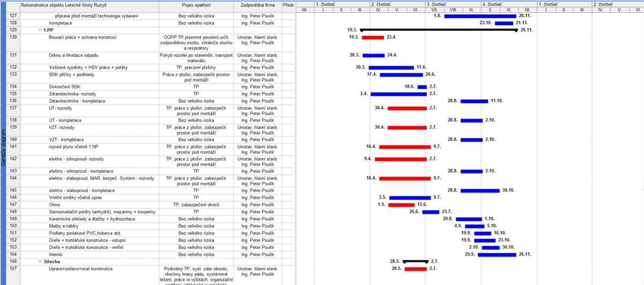Click blue bar for elektro - slaboproud - kompletace
644x285 pixels.
point(480,191)
